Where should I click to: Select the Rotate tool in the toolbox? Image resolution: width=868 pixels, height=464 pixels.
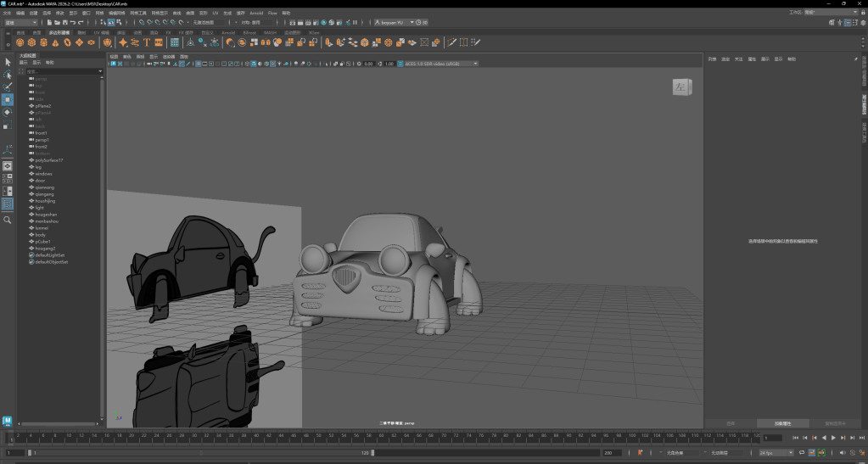point(8,112)
